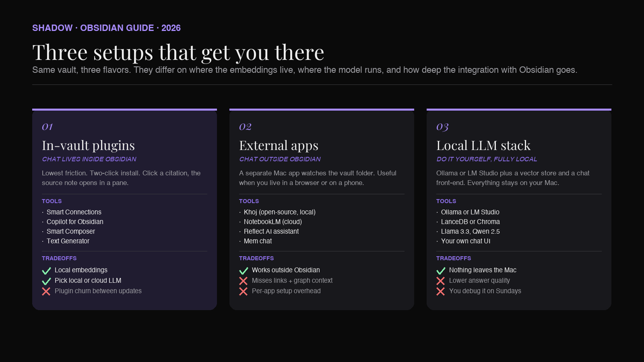Click green checkmark beside Nothing leaves the Mac
Viewport: 644px width, 362px height.
tap(441, 271)
